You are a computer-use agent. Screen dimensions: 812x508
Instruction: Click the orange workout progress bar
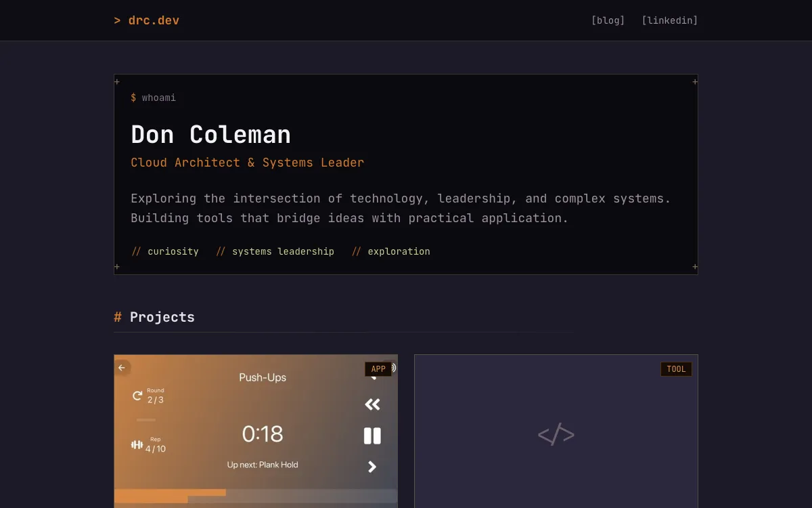click(170, 496)
